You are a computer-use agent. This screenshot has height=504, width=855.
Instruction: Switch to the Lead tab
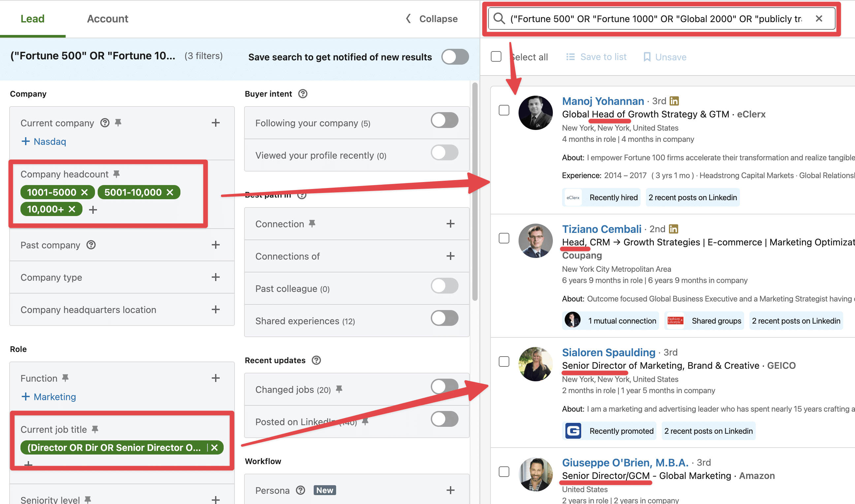(x=33, y=19)
